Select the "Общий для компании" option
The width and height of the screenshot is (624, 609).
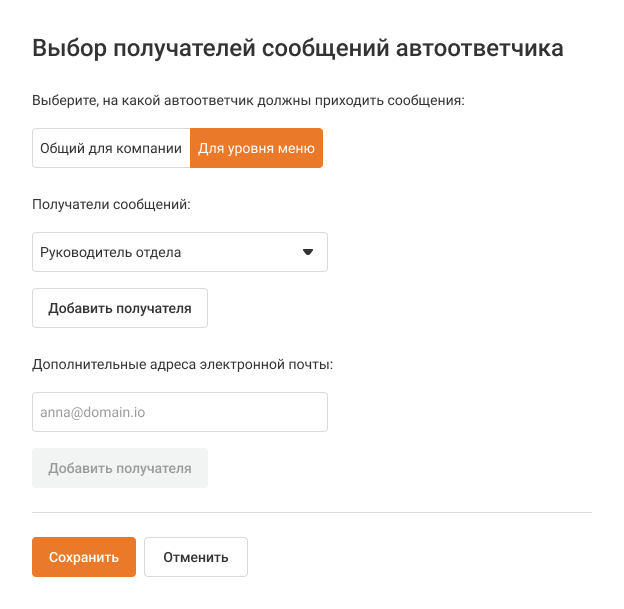click(111, 148)
